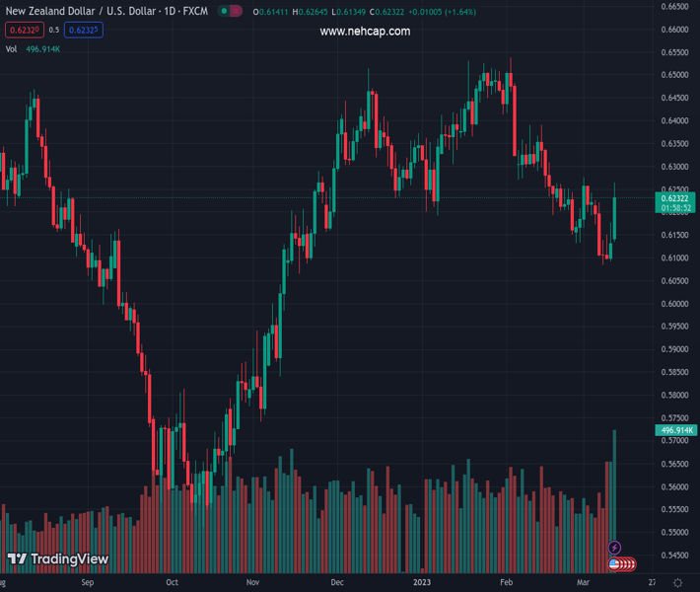Toggle the green market status indicator
This screenshot has height=592, width=700.
(226, 11)
